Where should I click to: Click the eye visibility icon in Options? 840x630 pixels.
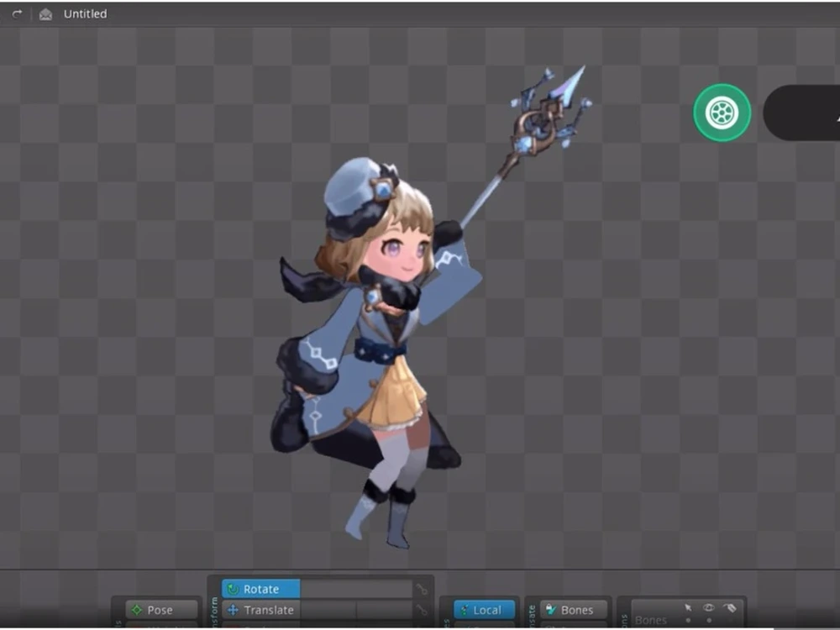click(x=709, y=607)
